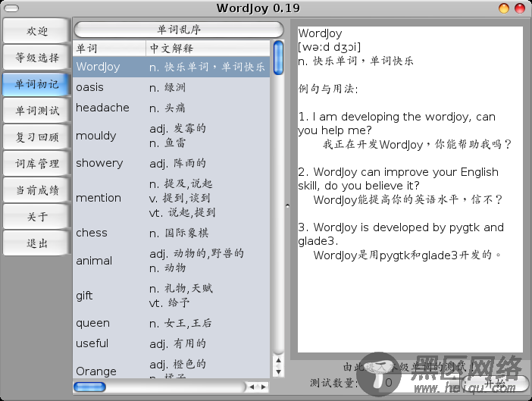
Task: Click the pane divider handle between list and details
Action: [x=287, y=206]
